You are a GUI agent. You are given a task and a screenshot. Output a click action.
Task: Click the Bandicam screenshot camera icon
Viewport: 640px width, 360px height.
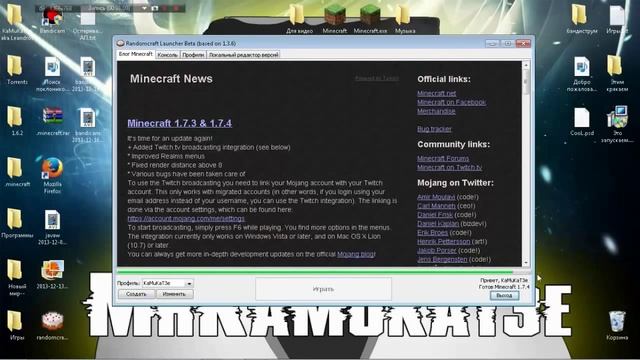[x=155, y=8]
